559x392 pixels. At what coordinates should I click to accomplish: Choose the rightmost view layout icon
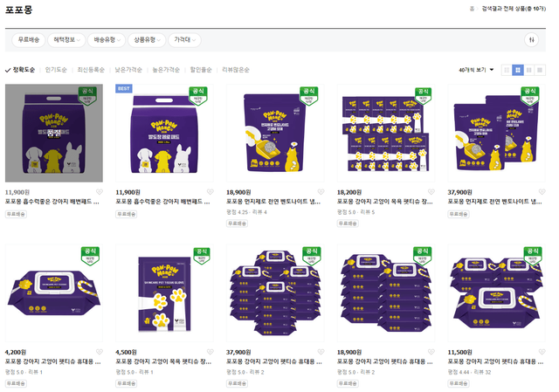click(540, 70)
